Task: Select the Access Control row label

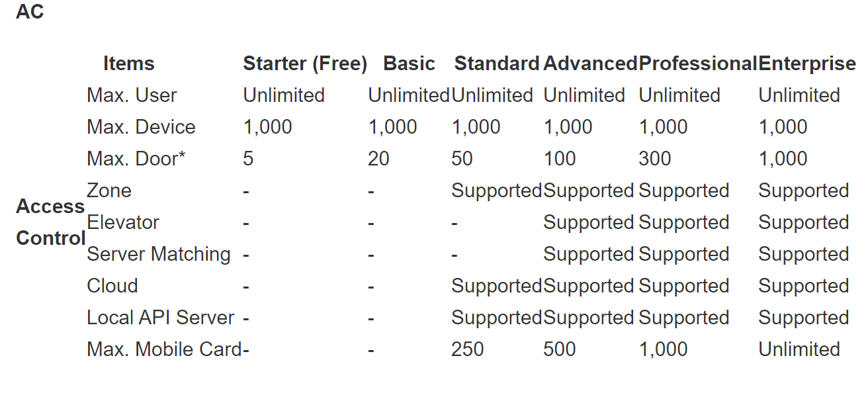Action: (x=51, y=222)
